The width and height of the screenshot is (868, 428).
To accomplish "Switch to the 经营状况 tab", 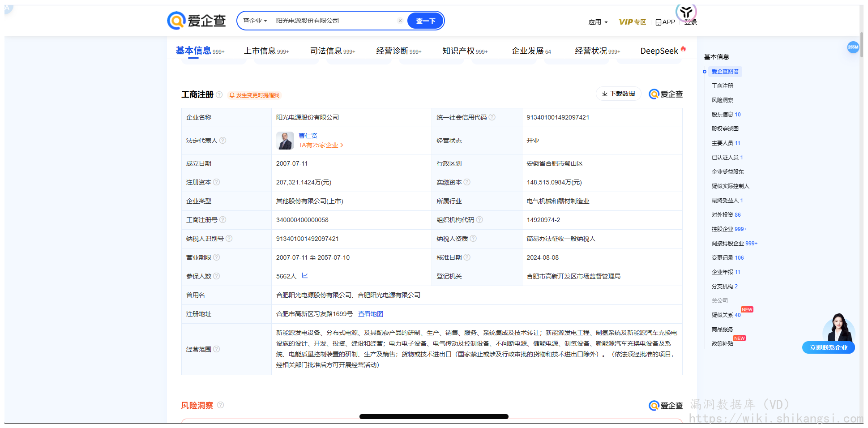I will point(598,51).
